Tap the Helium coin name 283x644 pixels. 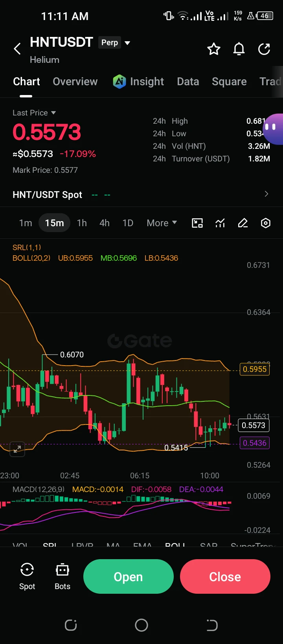44,60
